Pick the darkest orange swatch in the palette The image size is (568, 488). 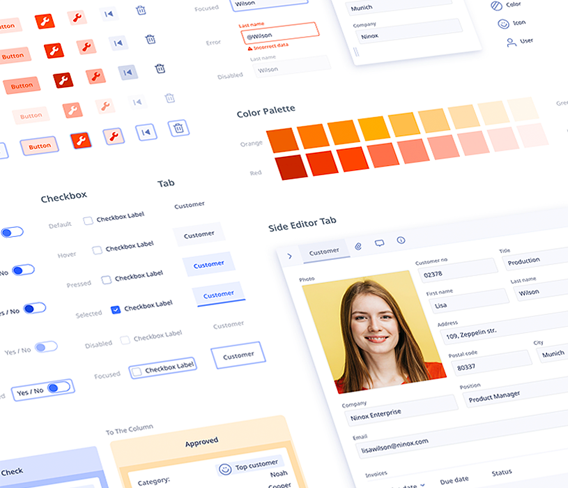click(282, 140)
